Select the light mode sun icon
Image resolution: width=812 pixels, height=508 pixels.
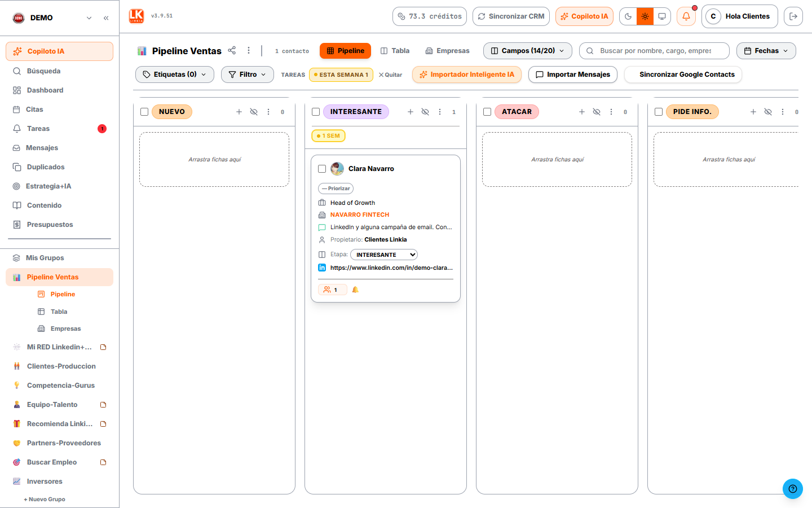[x=645, y=16]
